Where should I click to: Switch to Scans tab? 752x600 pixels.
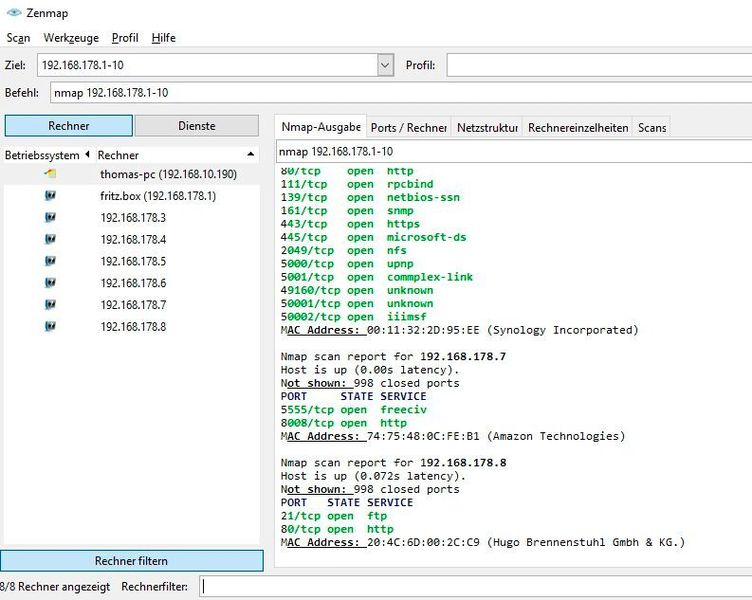[x=652, y=128]
